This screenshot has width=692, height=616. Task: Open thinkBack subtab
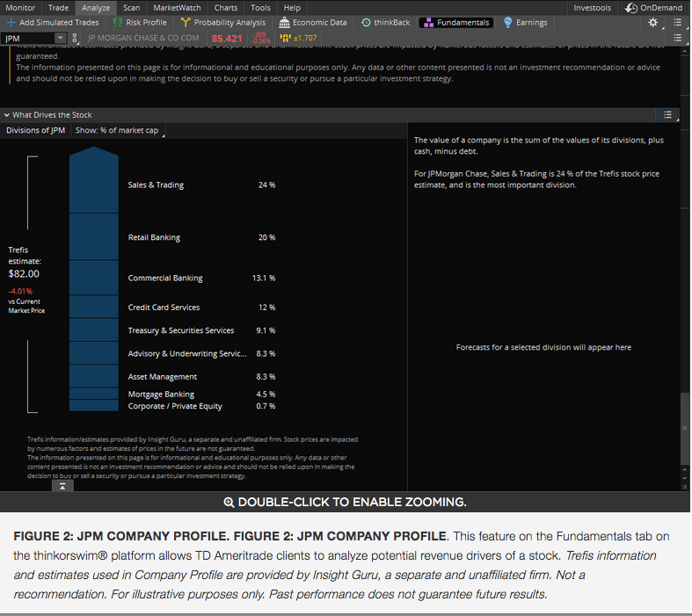[x=385, y=23]
